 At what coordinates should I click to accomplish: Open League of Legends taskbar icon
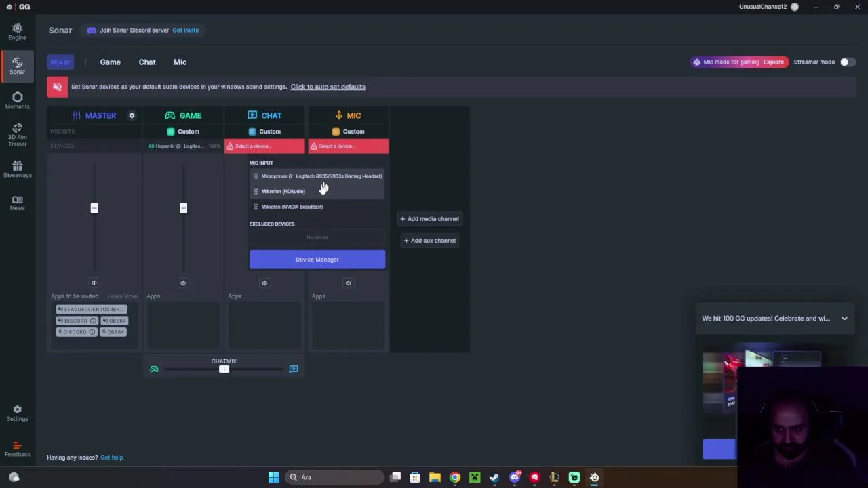[555, 477]
